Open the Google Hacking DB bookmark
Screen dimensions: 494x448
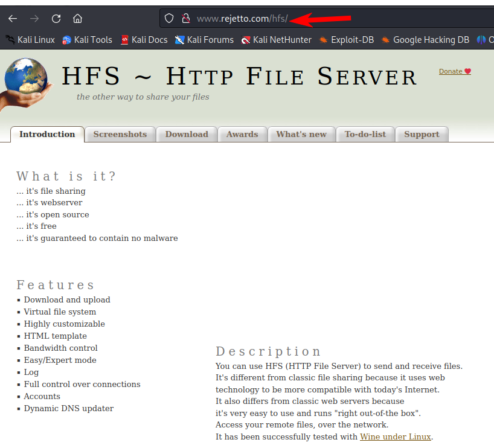425,40
